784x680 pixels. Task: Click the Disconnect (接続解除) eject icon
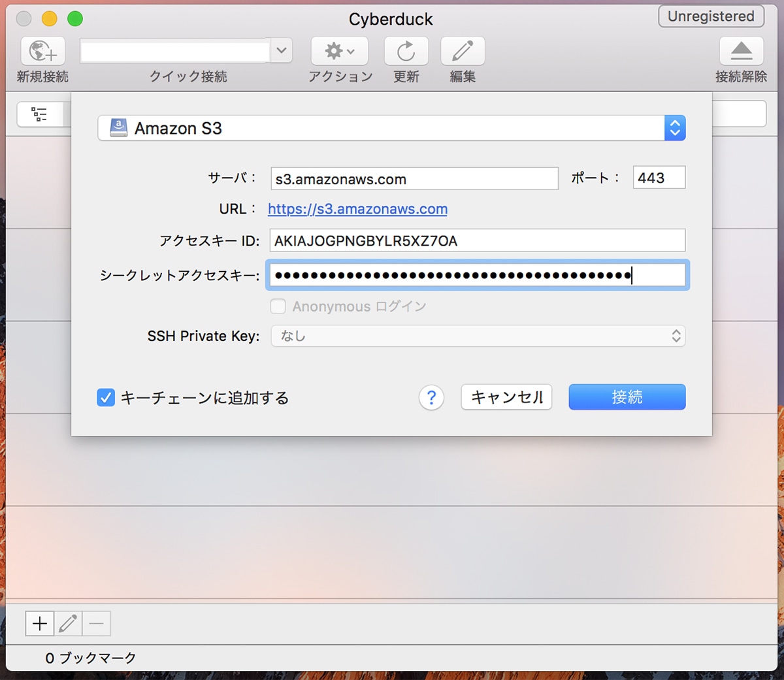point(742,51)
